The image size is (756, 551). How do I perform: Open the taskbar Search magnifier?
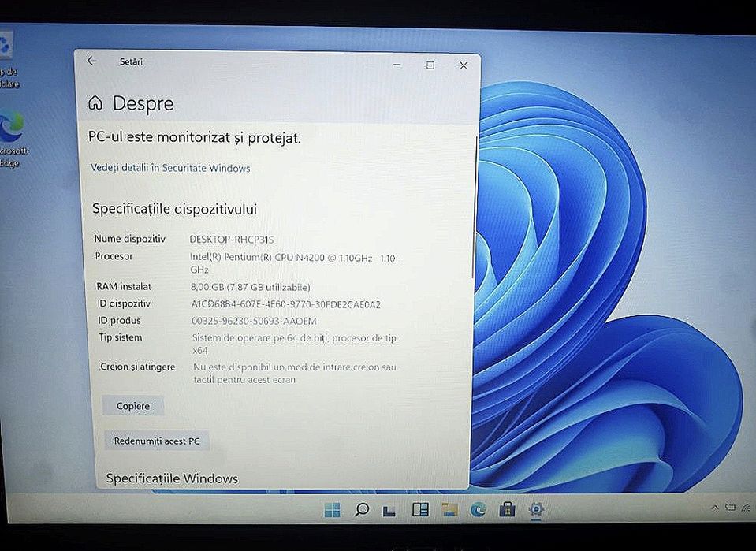pyautogui.click(x=362, y=509)
